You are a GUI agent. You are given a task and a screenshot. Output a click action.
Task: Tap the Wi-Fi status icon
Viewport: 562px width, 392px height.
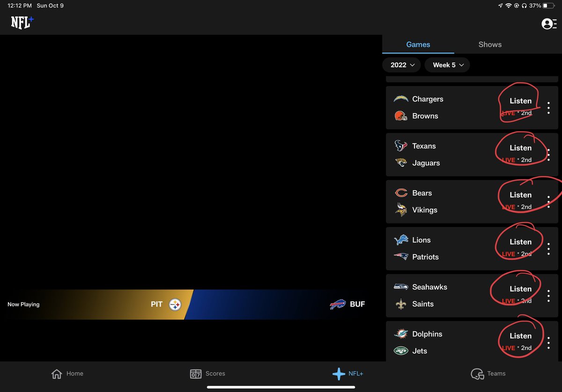pos(509,6)
